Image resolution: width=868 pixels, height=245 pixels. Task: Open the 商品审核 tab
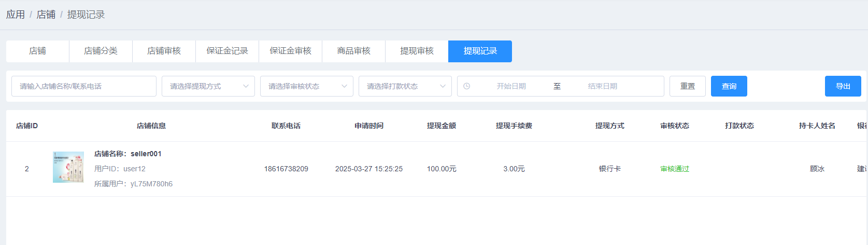pyautogui.click(x=353, y=51)
